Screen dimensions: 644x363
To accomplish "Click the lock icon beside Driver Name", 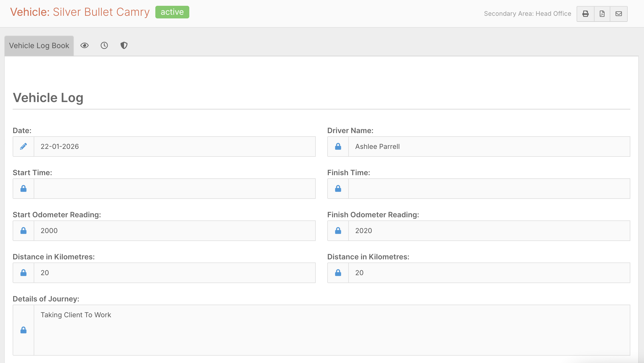I will (338, 147).
